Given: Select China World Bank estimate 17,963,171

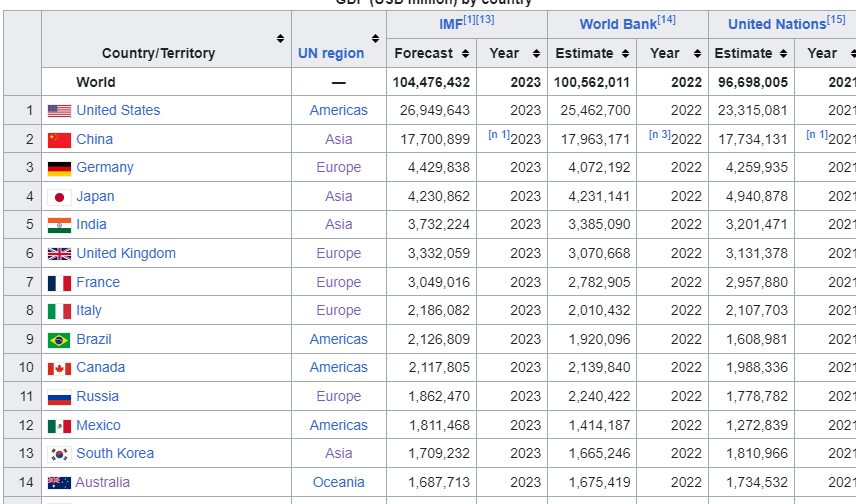Looking at the screenshot, I should point(596,139).
